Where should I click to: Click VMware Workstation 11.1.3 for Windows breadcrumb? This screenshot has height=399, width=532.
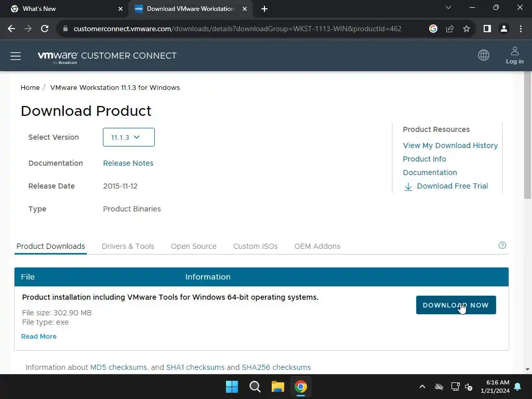point(115,87)
